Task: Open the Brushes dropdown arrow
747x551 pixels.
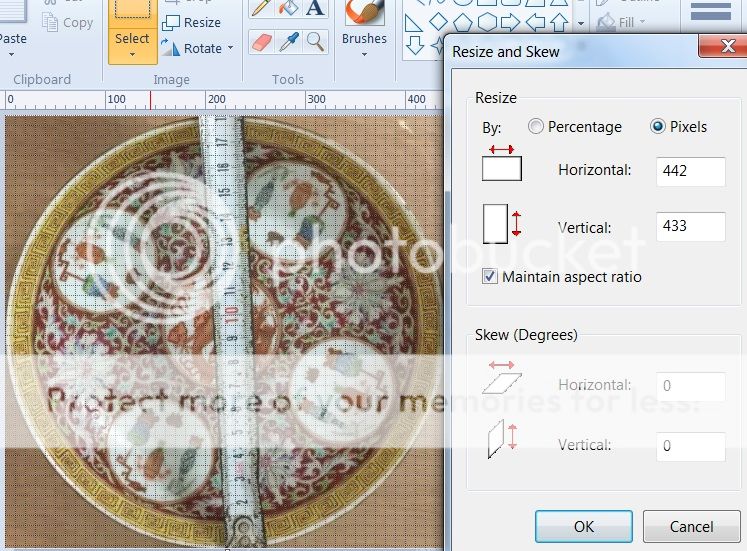Action: point(364,54)
